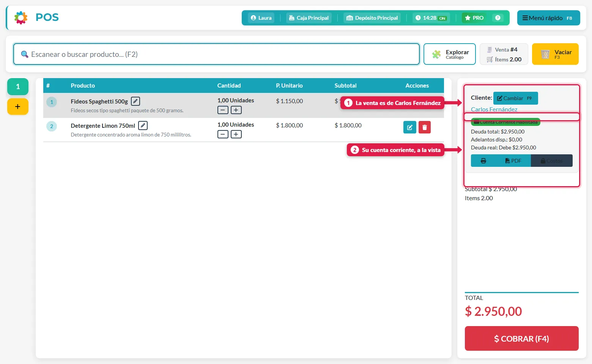Change the customer with Cambiar
Viewport: 592px width, 364px height.
click(x=516, y=98)
